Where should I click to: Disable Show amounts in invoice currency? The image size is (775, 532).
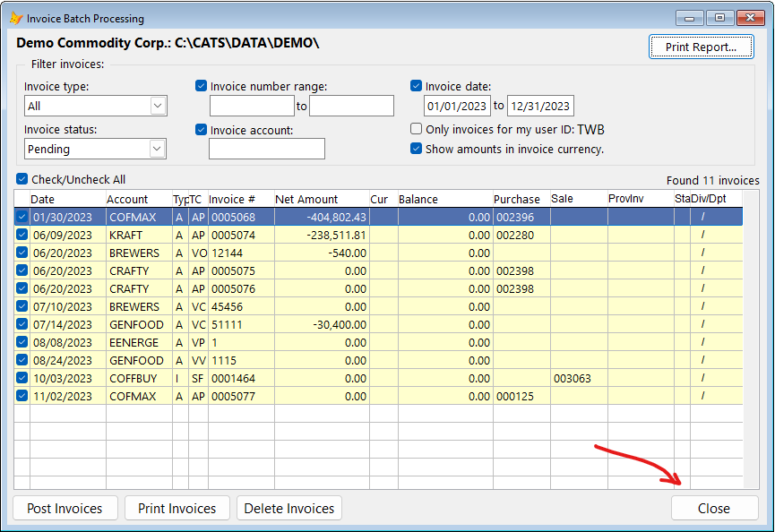coord(416,148)
